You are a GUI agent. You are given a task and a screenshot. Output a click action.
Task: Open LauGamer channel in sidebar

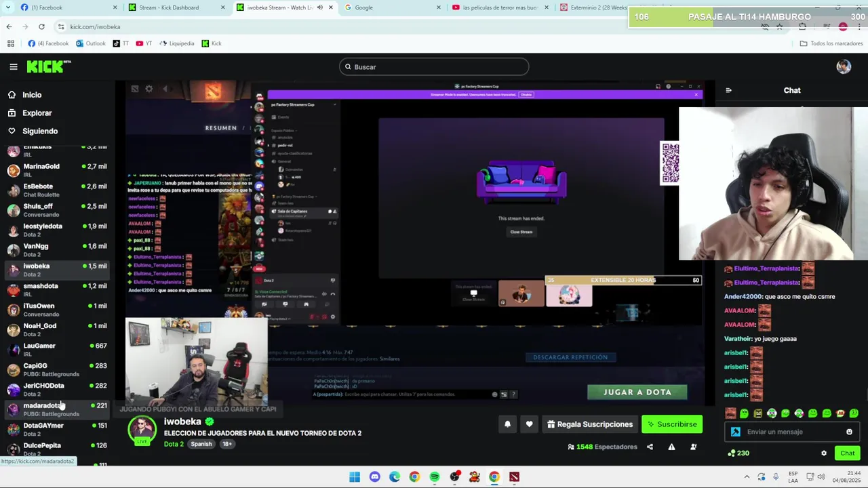pos(57,350)
